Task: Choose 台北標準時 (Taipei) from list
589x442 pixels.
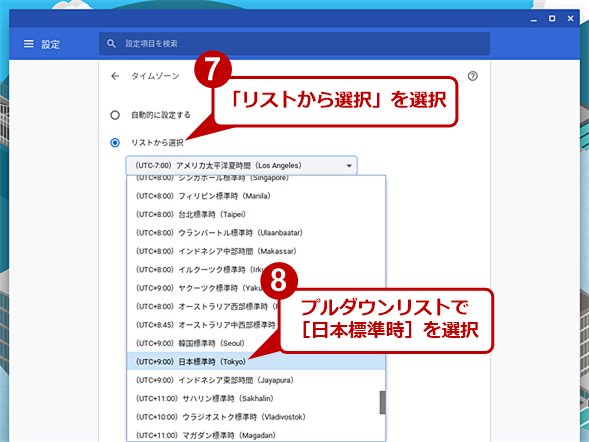Action: tap(256, 214)
